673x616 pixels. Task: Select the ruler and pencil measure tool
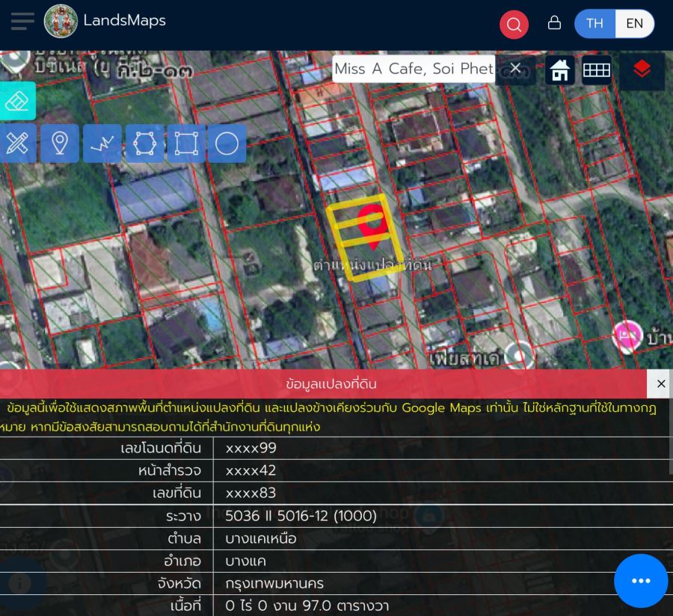pyautogui.click(x=17, y=143)
